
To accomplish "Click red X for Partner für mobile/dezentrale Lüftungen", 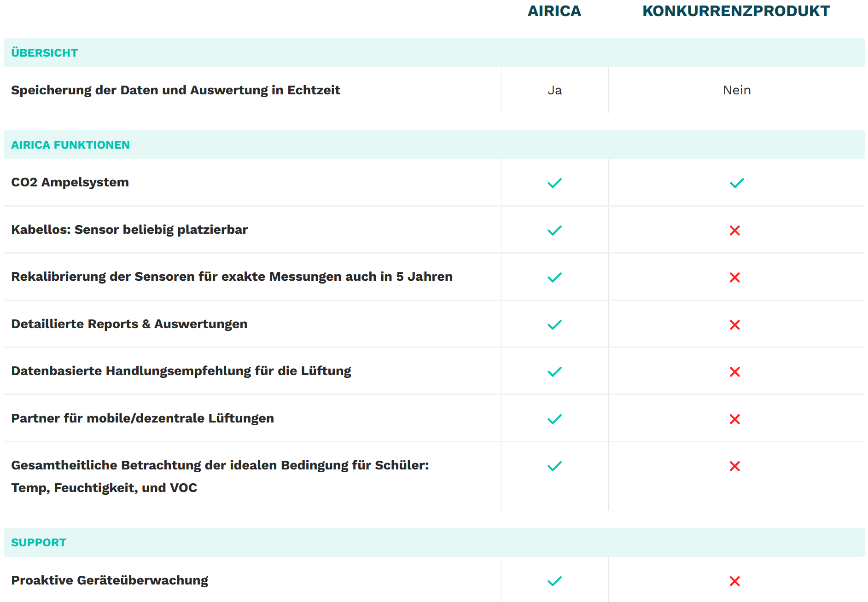I will (735, 419).
